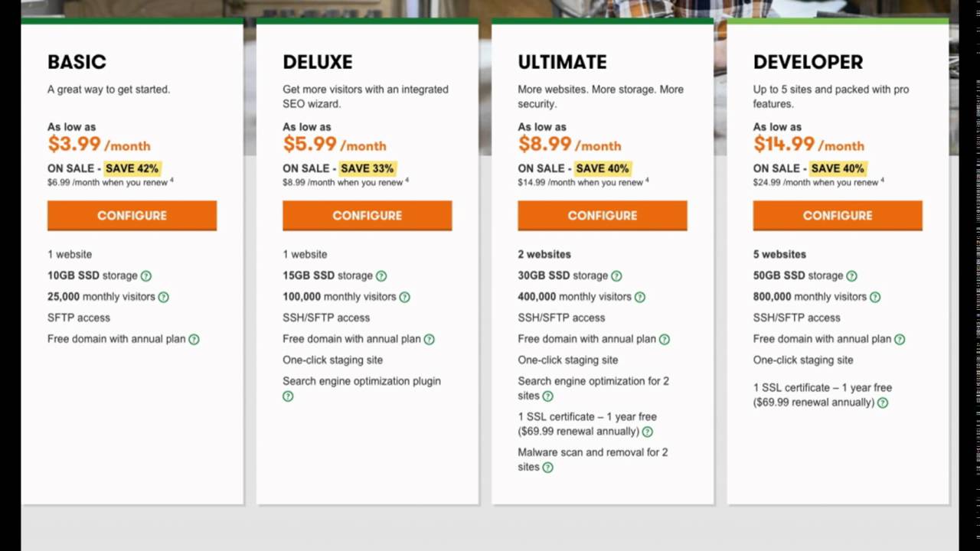Click help icon below Deluxe Search engine optimization plugin
This screenshot has width=980, height=551.
point(288,396)
